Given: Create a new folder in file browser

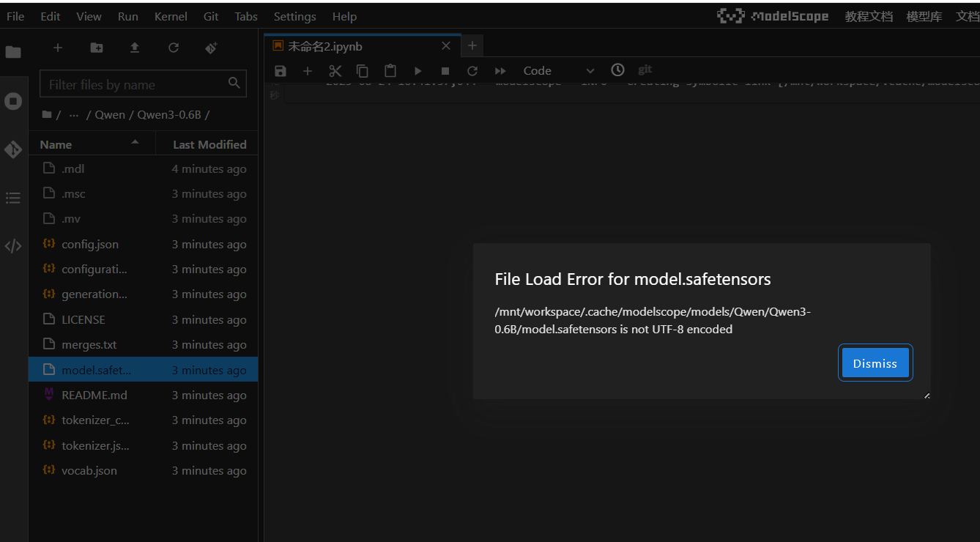Looking at the screenshot, I should pos(97,48).
